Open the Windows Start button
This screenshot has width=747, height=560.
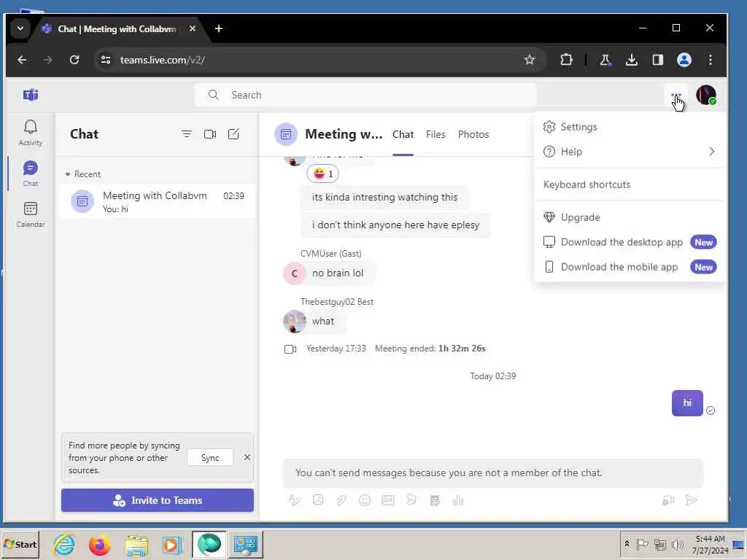click(20, 544)
